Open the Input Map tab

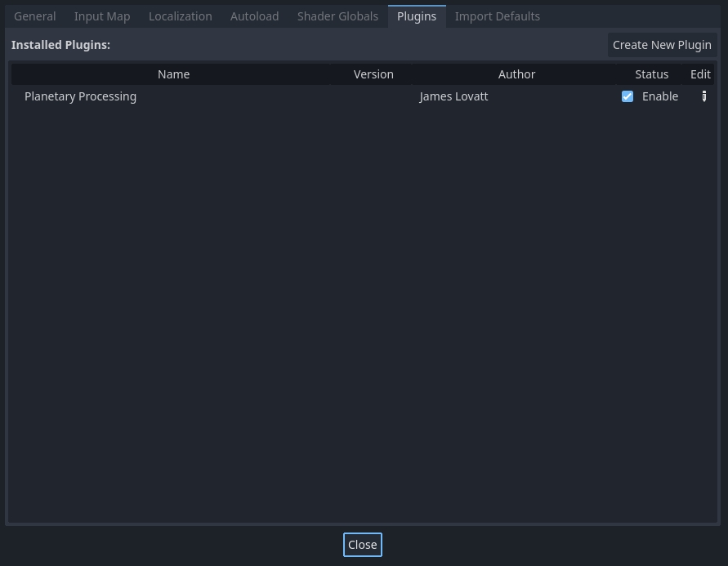tap(102, 16)
